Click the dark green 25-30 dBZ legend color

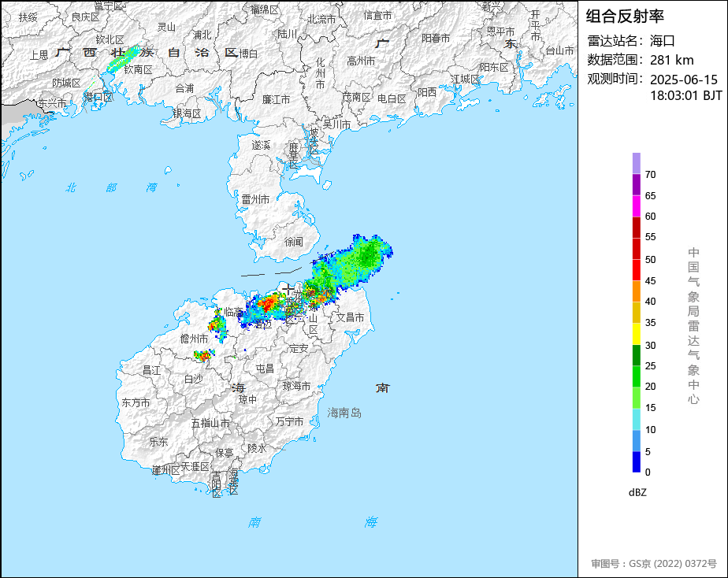[x=636, y=355]
